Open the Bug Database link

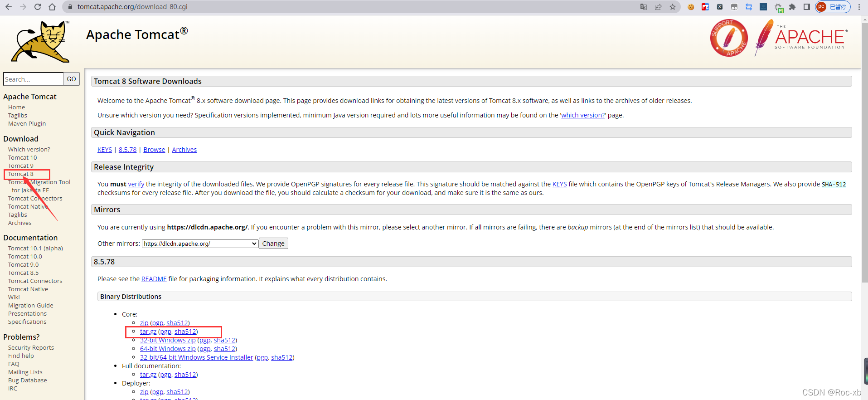pyautogui.click(x=28, y=380)
